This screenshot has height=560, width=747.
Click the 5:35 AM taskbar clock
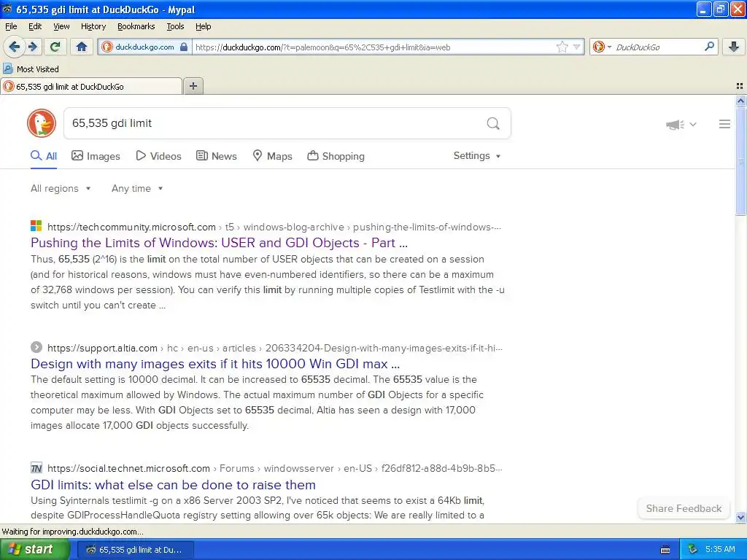click(x=720, y=549)
